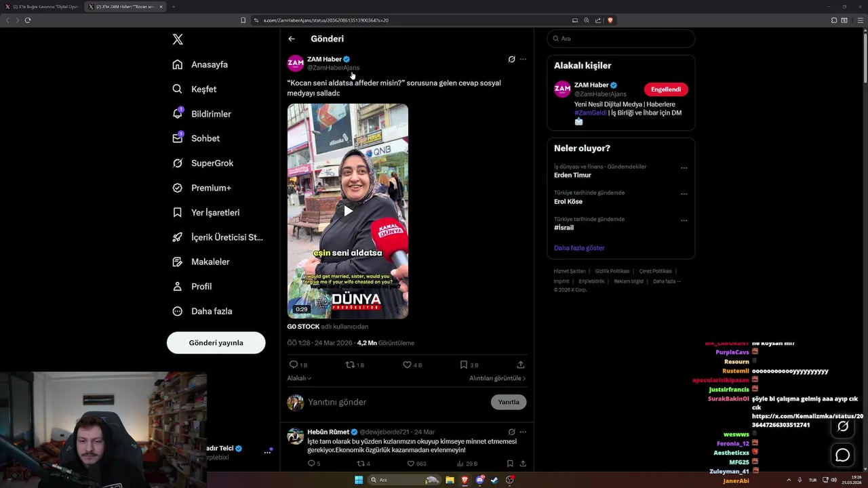Bookmark the Hebûn Rûmet reply
This screenshot has width=868, height=488.
(510, 464)
